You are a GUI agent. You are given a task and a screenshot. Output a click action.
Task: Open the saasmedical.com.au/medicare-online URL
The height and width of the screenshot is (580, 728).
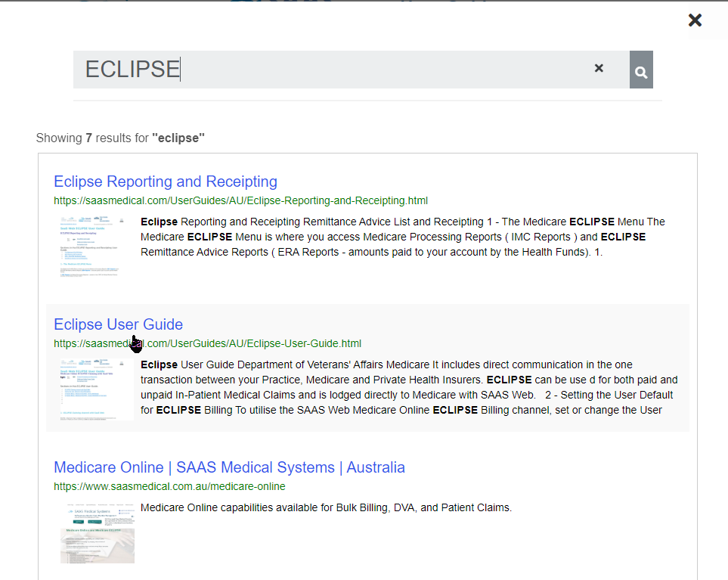pyautogui.click(x=169, y=487)
